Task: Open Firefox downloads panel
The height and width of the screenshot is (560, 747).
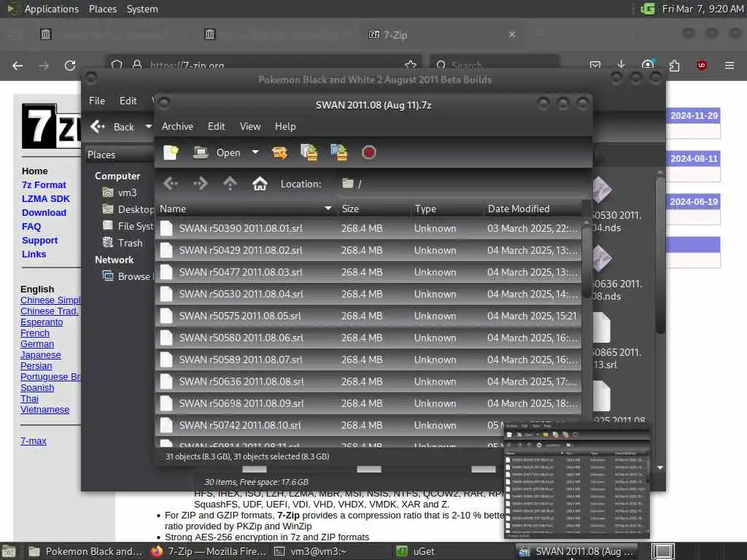Action: 621,65
